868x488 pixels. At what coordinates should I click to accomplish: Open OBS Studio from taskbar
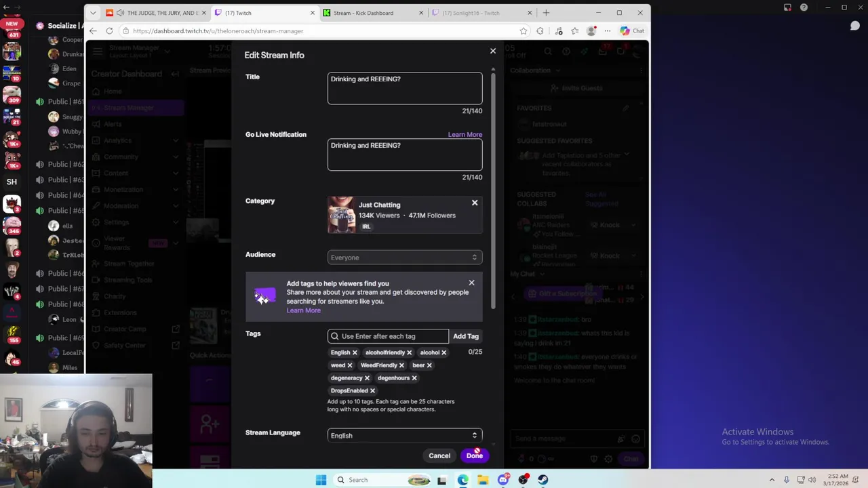523,480
